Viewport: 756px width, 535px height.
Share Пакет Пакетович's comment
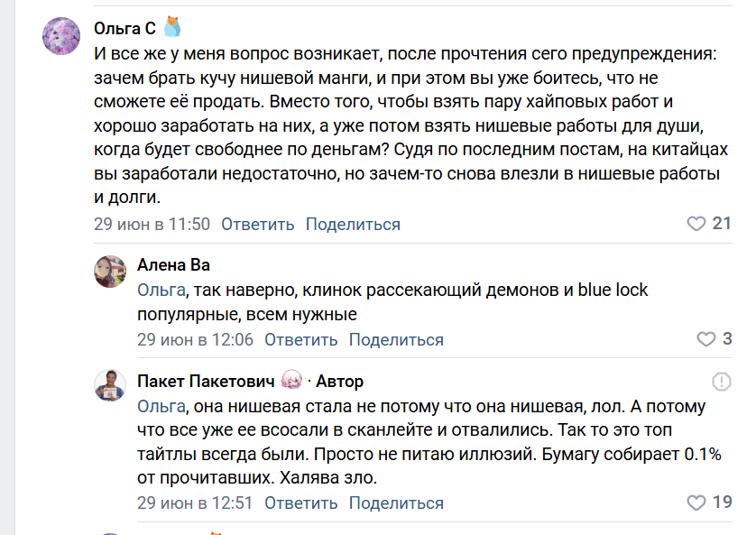[396, 503]
